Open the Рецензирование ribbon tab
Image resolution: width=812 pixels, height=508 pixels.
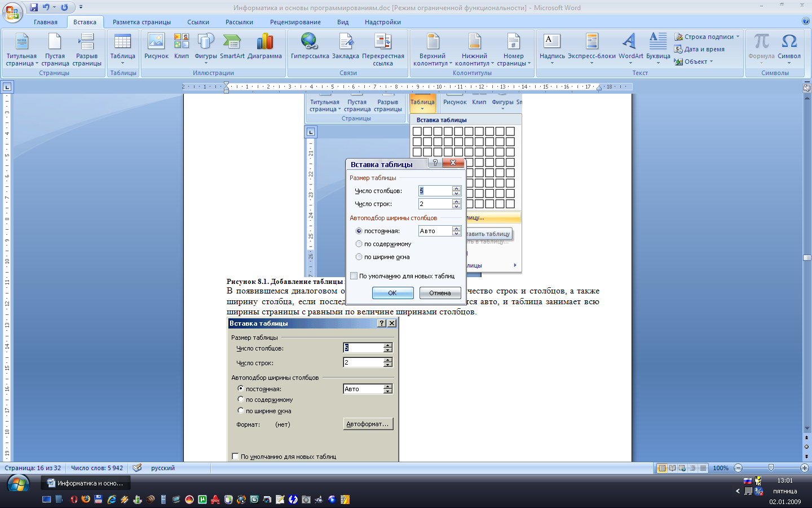coord(295,22)
